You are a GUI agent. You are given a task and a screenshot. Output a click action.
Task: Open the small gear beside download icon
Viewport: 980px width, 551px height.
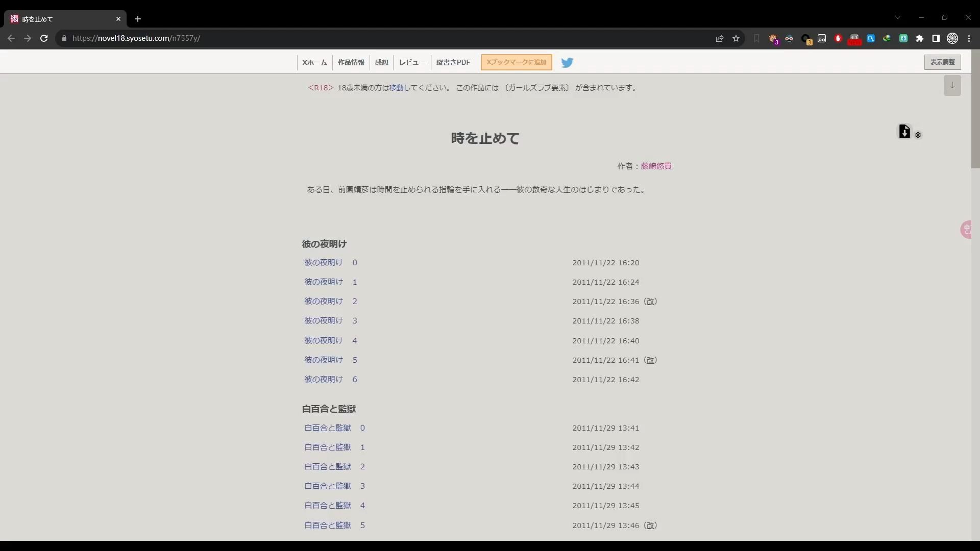click(x=918, y=135)
